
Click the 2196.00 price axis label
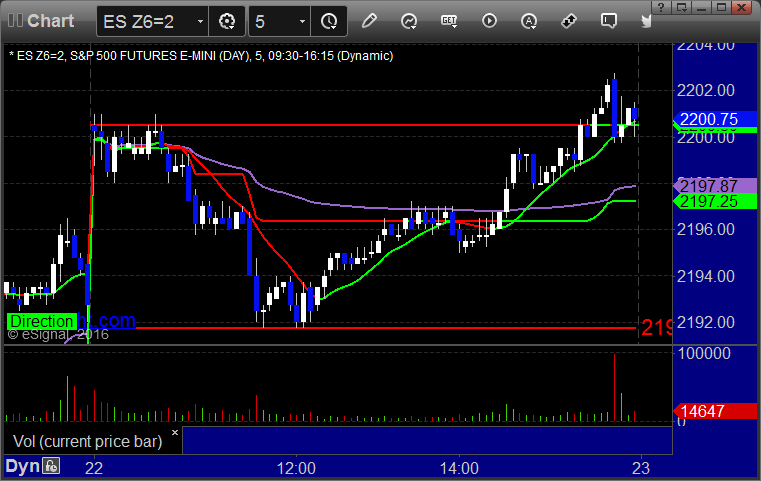click(706, 229)
